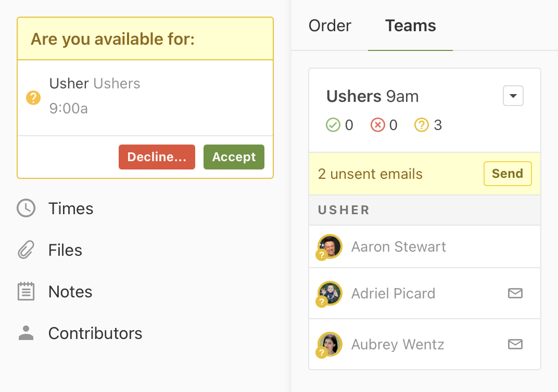Switch to the Order tab

click(x=330, y=25)
